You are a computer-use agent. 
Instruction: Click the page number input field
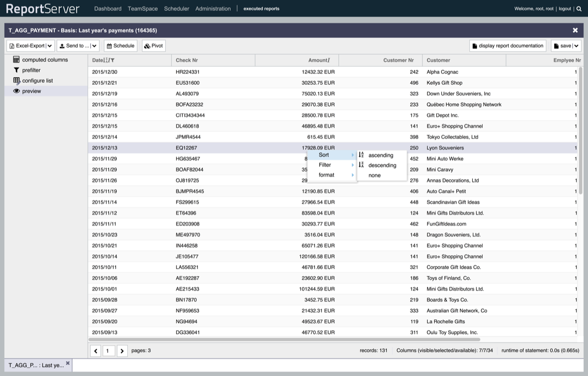pyautogui.click(x=109, y=351)
